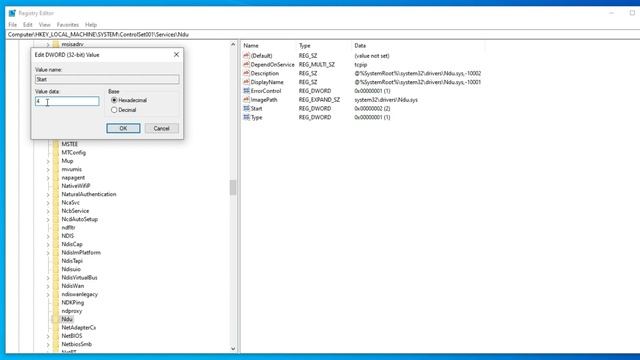Select the DependOnService value icon

[x=246, y=64]
